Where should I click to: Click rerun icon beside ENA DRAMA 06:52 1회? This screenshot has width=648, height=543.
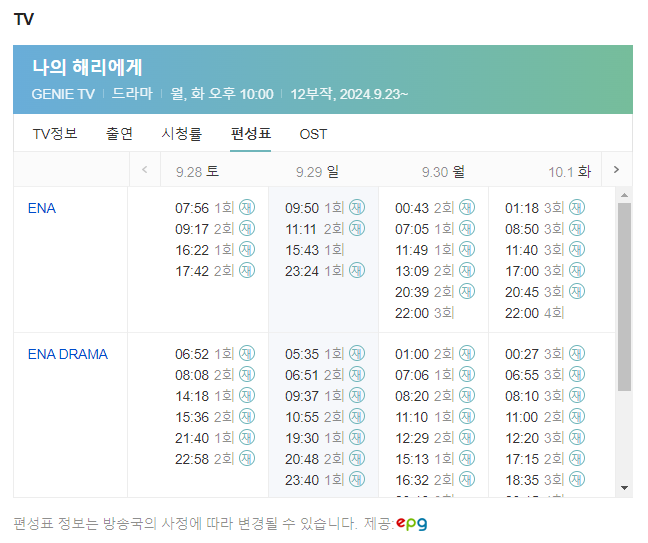tap(247, 353)
